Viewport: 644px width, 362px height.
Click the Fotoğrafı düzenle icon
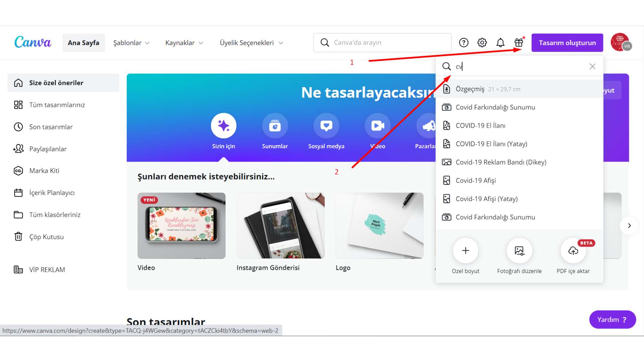[519, 250]
